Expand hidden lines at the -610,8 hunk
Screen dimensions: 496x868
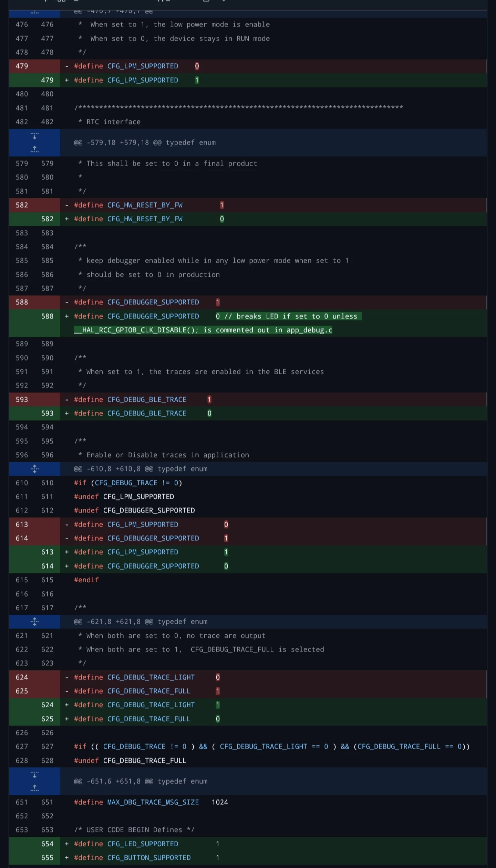(x=34, y=469)
